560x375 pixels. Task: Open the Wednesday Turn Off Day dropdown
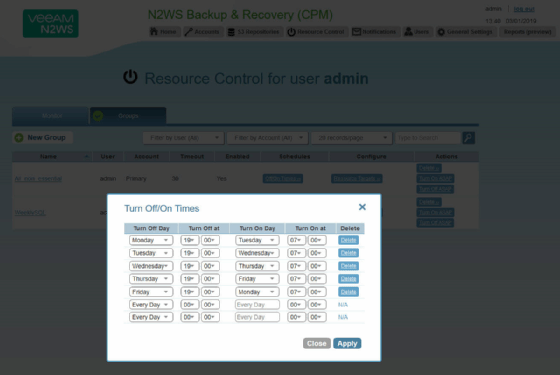(x=151, y=266)
